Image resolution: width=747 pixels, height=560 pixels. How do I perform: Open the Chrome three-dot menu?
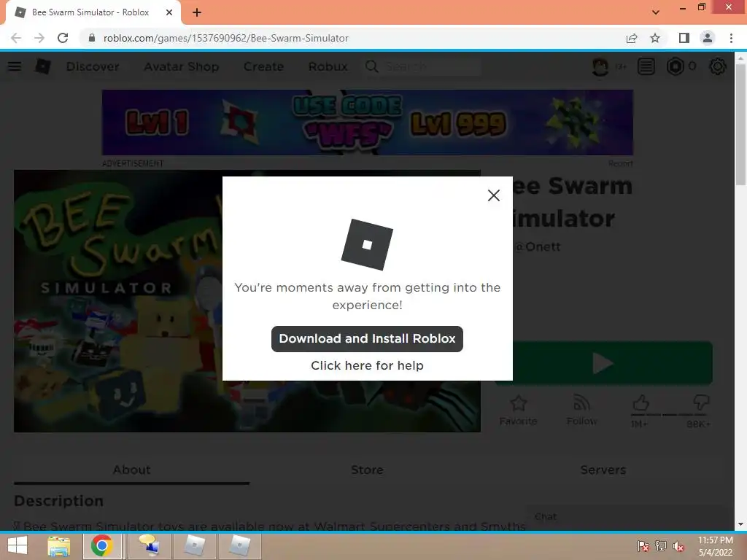(731, 38)
